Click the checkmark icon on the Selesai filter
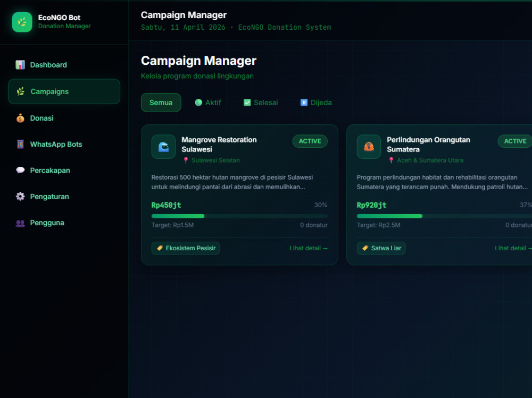Viewport: 532px width, 398px height. [247, 103]
